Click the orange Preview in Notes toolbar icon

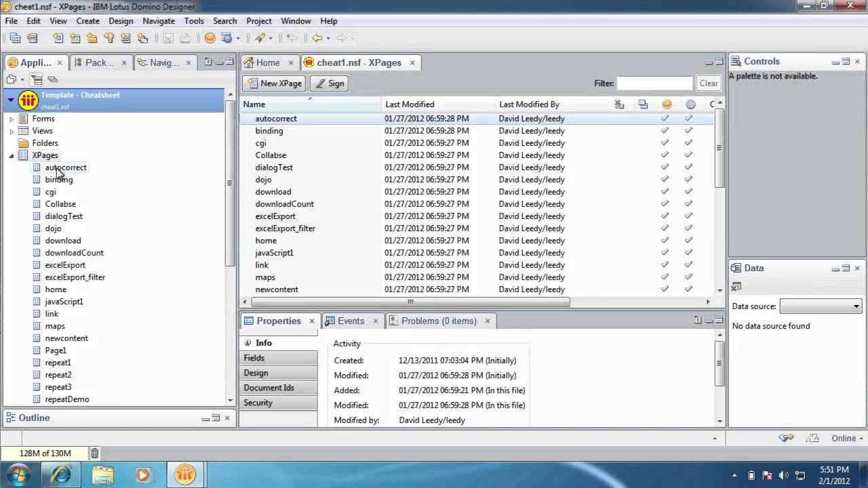pyautogui.click(x=210, y=39)
